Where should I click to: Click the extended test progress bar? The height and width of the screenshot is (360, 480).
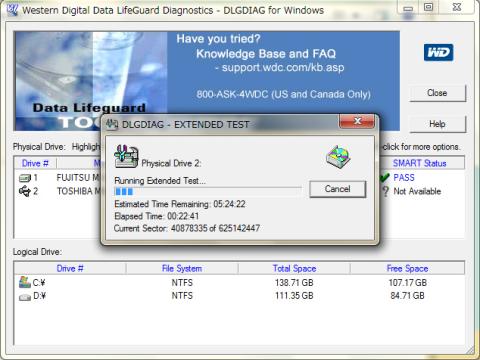pos(208,192)
